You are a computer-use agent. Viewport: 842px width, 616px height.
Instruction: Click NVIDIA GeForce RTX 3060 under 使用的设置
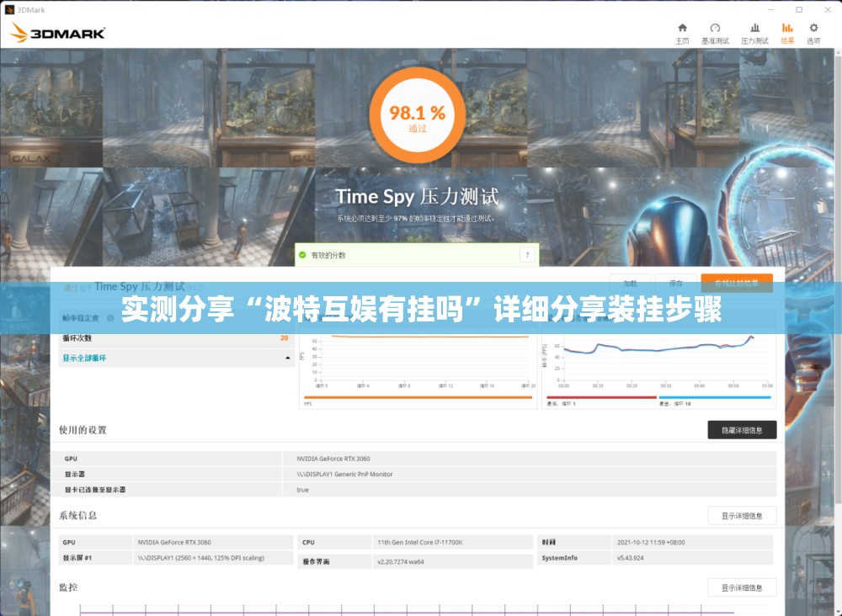(333, 459)
